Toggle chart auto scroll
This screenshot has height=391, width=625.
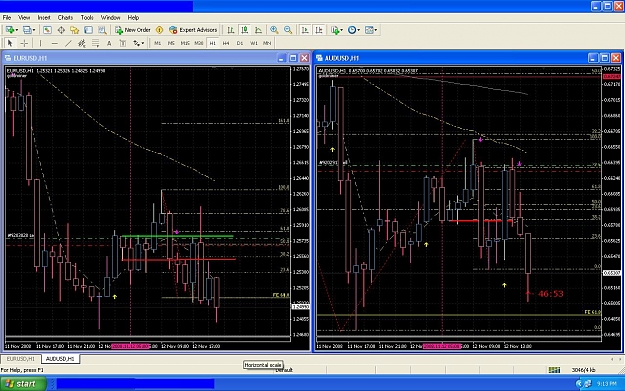click(305, 30)
